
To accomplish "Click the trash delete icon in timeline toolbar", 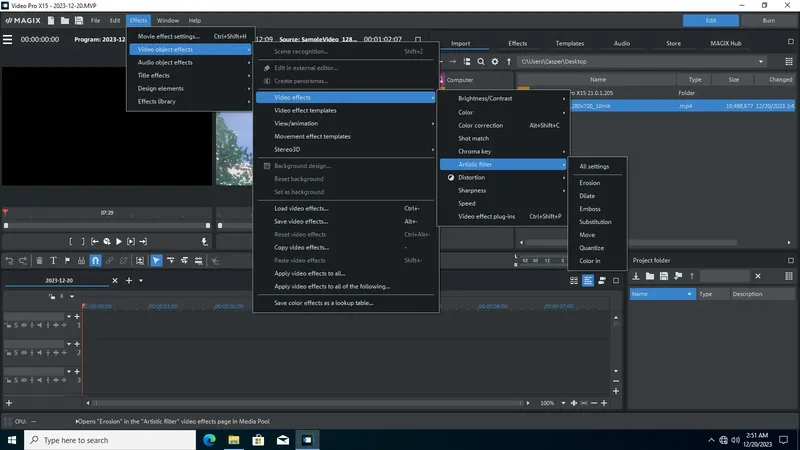I will 38,260.
